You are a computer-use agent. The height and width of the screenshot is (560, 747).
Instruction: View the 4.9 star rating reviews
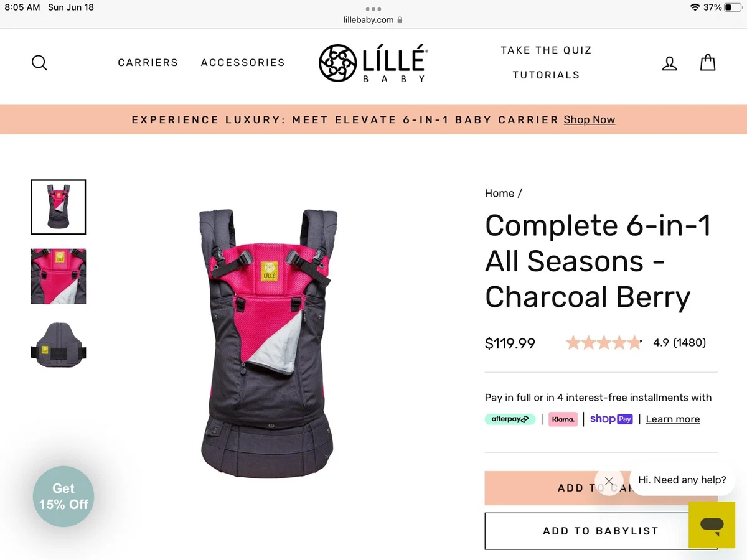point(636,343)
